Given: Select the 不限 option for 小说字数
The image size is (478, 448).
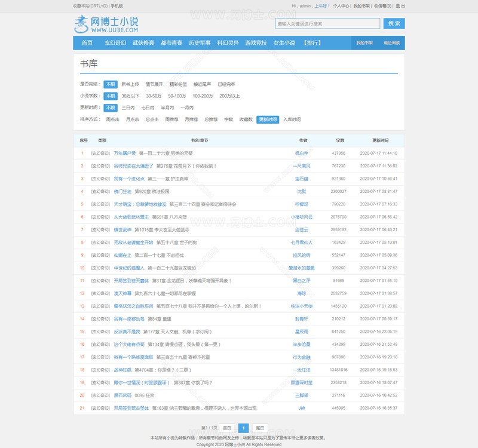Looking at the screenshot, I should (111, 96).
